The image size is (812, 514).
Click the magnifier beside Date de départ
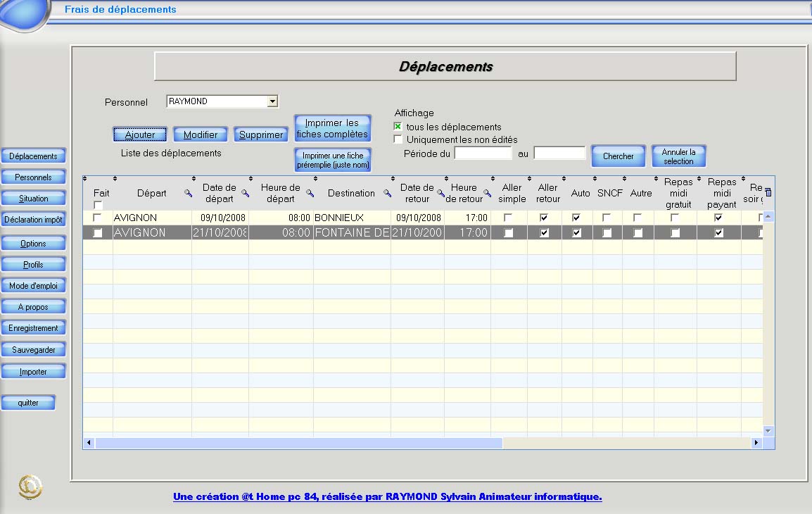tap(245, 193)
